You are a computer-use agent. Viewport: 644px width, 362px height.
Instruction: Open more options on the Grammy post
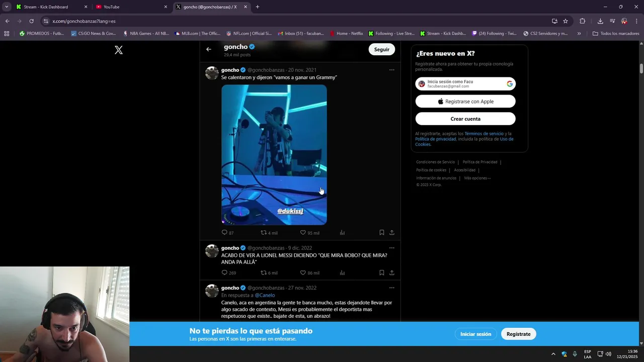pyautogui.click(x=392, y=70)
